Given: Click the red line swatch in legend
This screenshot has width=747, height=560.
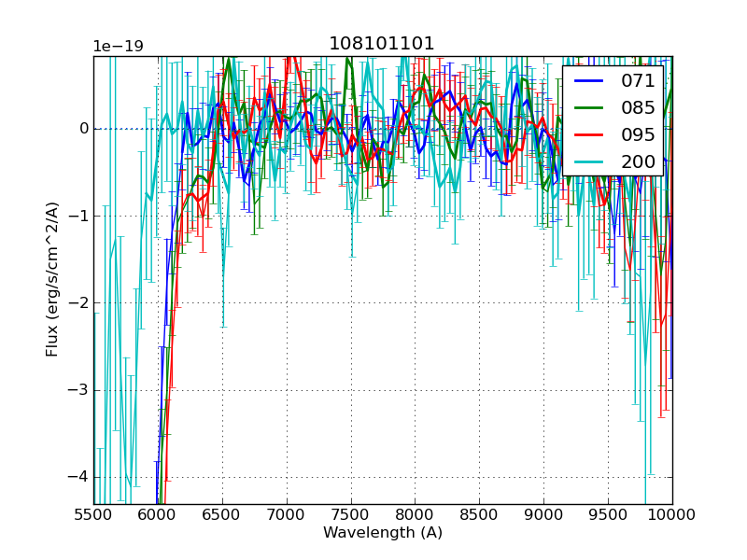Looking at the screenshot, I should 588,134.
